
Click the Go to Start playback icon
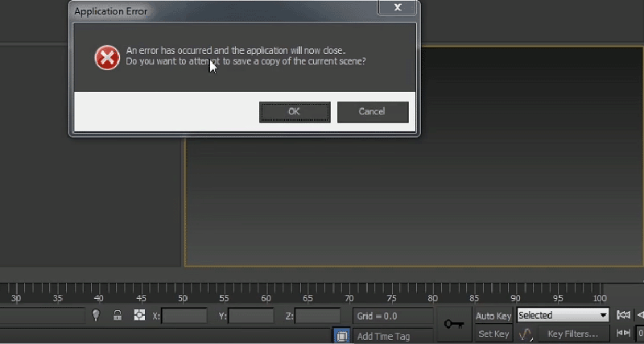click(x=623, y=315)
